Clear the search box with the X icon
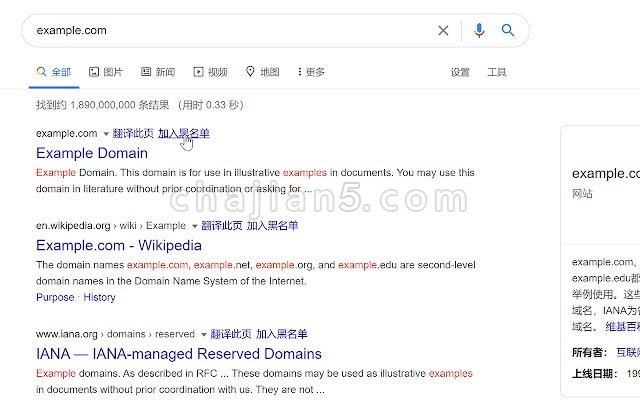Screen dimensions: 640x400 443,31
